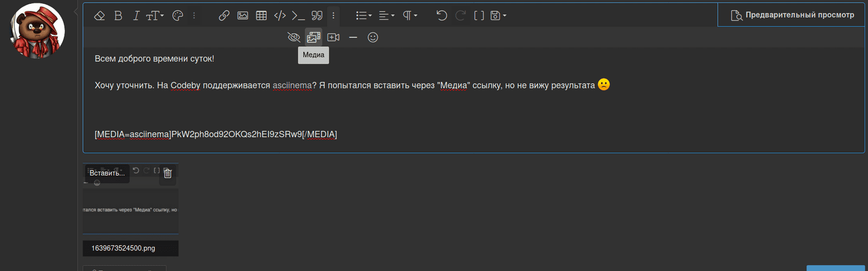Screen dimensions: 868x271
Task: Toggle bold formatting
Action: [118, 16]
